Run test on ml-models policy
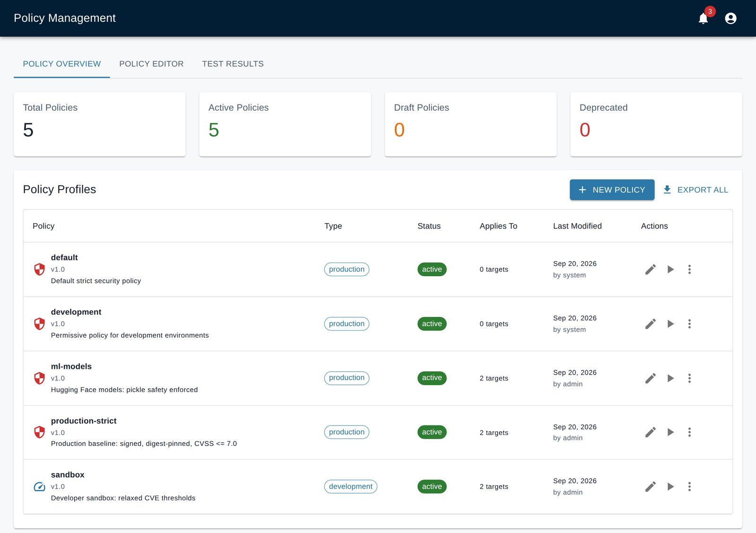Screen dimensions: 756x533 (670, 378)
